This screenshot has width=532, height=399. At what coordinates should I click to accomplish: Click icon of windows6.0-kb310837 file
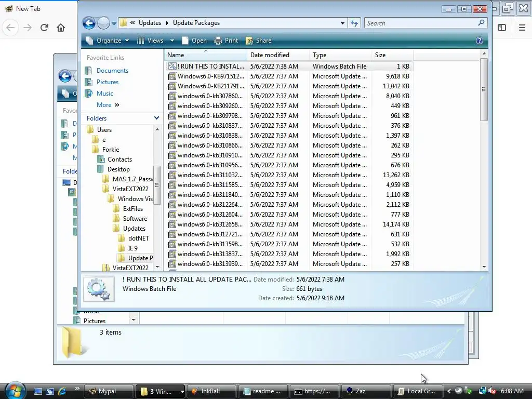(172, 126)
